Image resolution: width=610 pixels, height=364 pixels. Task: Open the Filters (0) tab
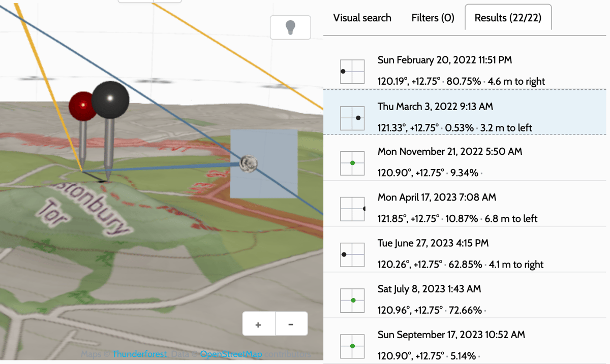[433, 18]
